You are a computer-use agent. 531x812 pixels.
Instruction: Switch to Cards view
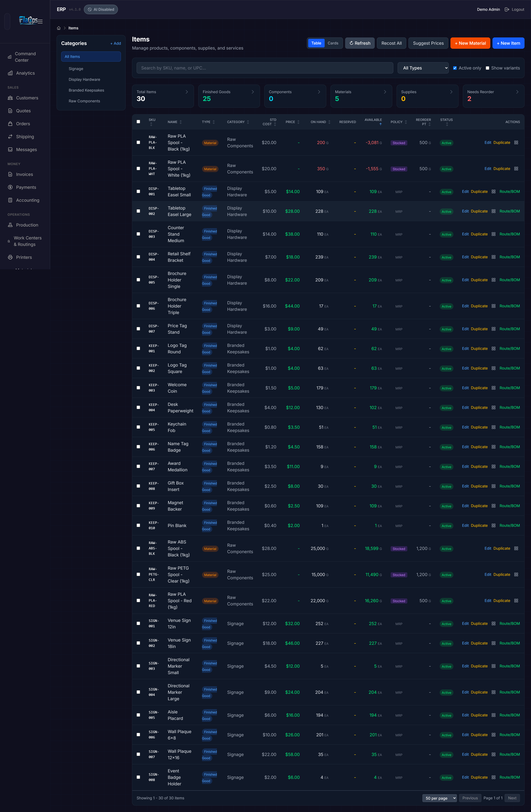(333, 43)
